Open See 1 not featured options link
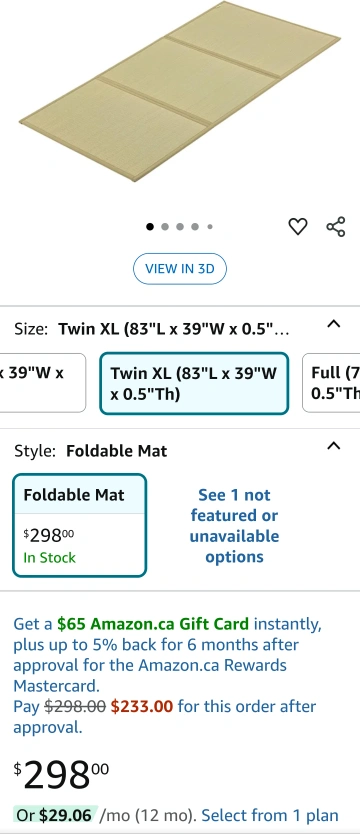Screen dimensions: 360x834 234,526
